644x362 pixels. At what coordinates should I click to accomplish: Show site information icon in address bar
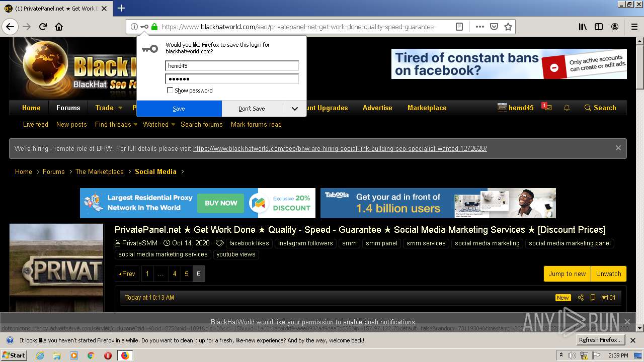coord(134,27)
